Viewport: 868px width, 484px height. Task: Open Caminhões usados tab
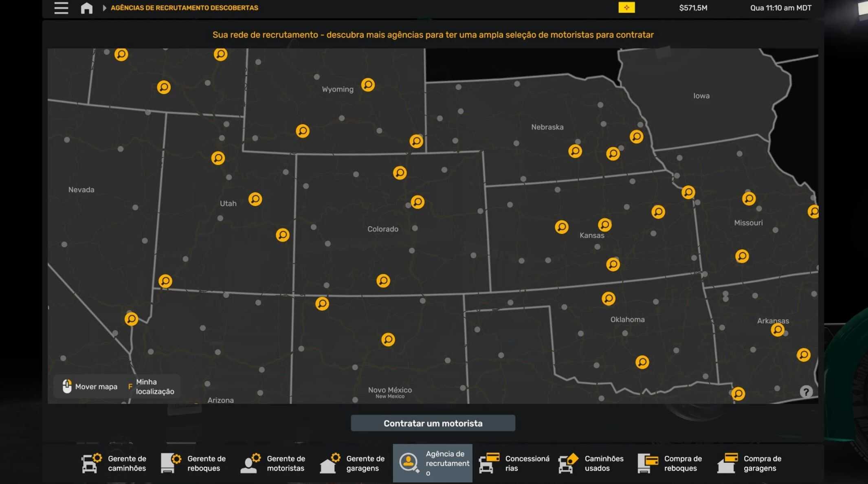pos(591,463)
